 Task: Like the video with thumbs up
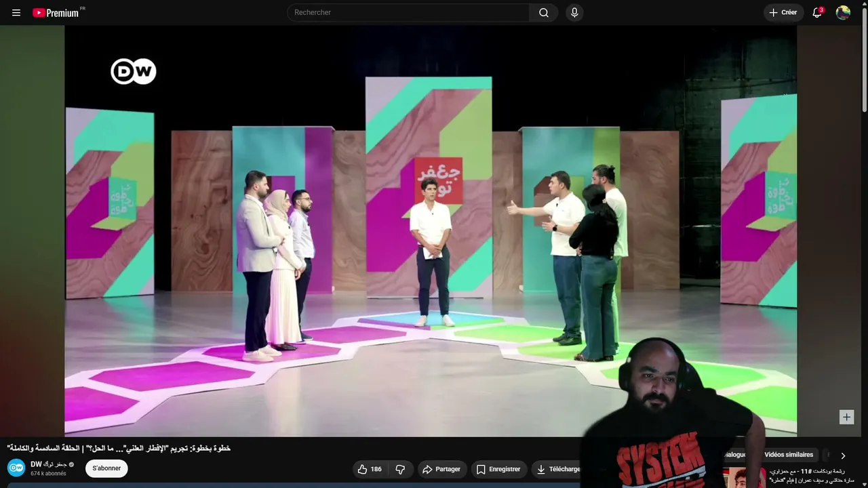[x=370, y=469]
